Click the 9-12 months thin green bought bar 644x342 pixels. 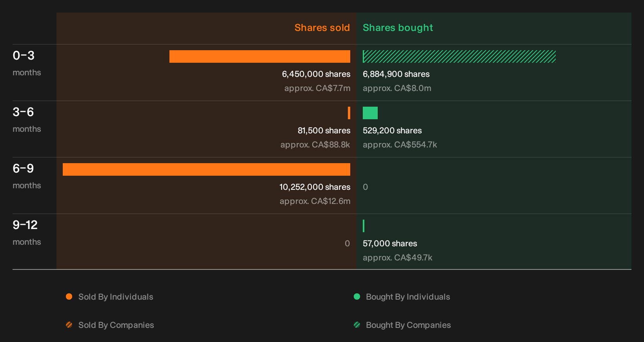[364, 226]
